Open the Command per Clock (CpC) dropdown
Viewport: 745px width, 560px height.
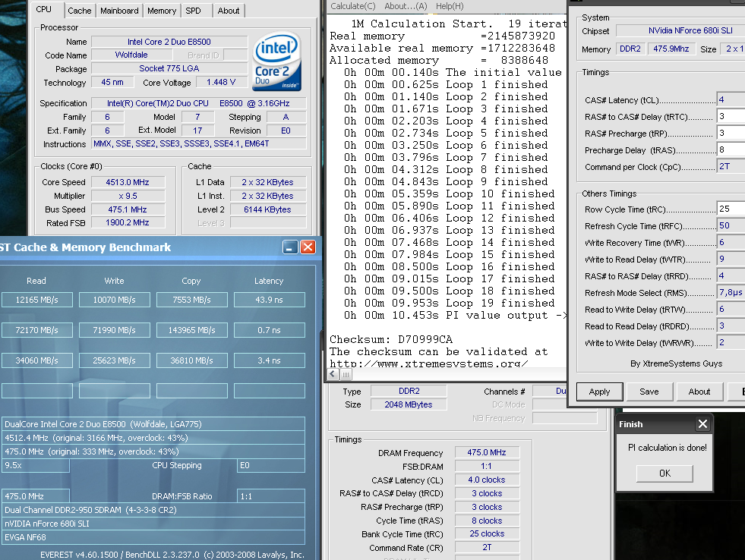[731, 166]
